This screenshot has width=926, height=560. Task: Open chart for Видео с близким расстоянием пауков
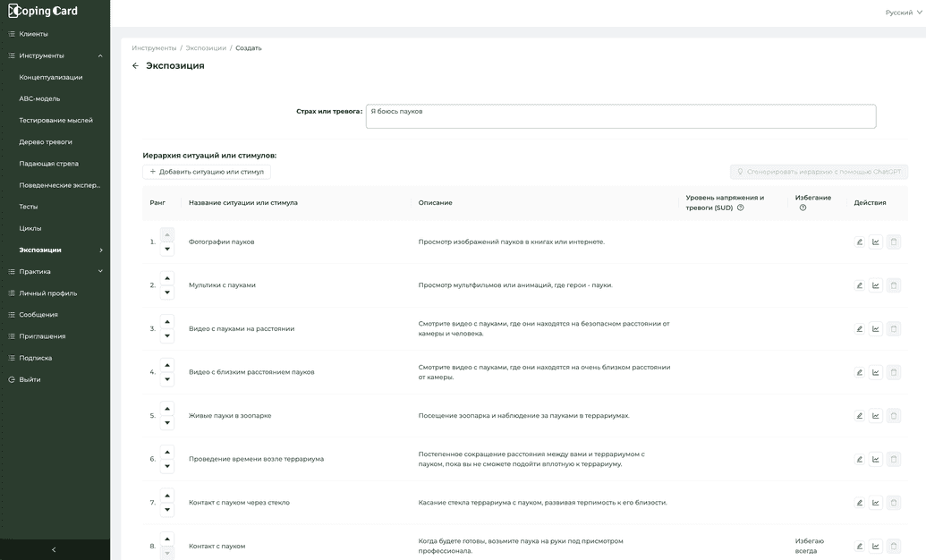(876, 372)
